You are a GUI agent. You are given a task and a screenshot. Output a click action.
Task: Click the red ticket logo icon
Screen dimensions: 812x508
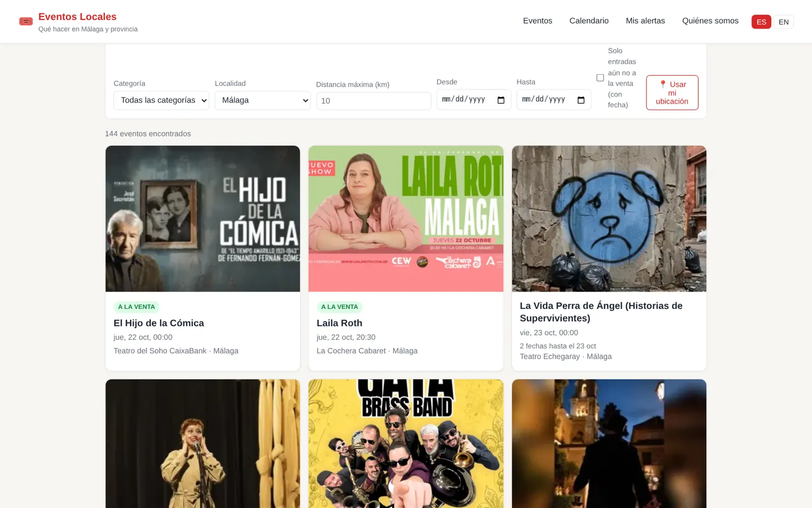[26, 21]
